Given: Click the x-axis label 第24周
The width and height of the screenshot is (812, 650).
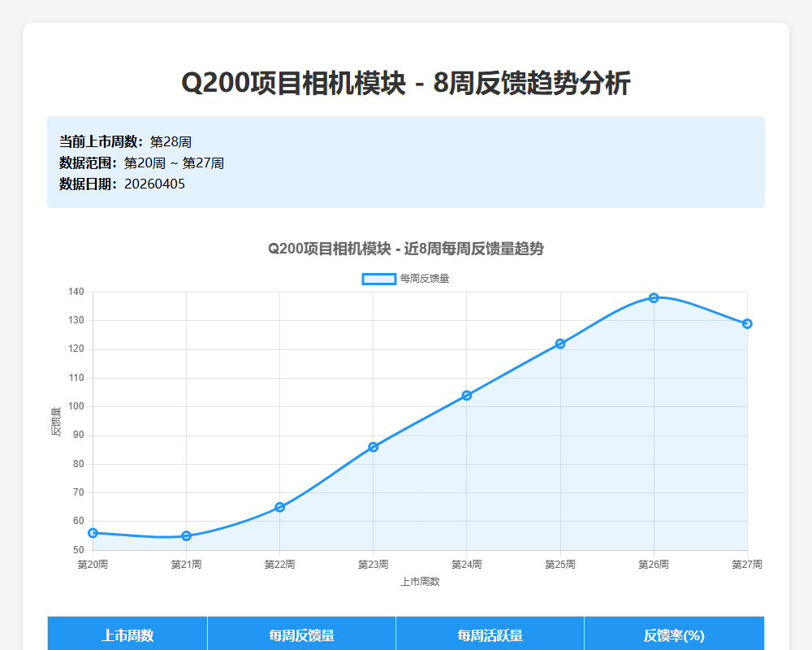Looking at the screenshot, I should [467, 565].
